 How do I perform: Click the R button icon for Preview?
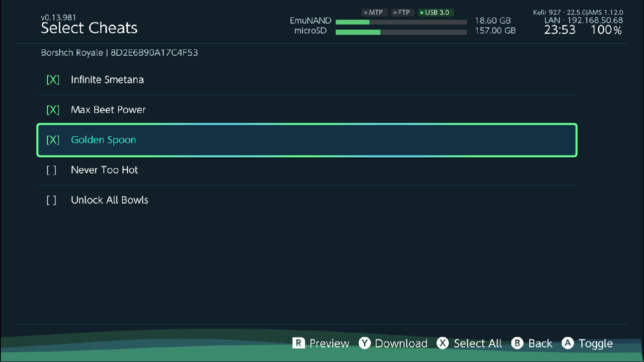(x=299, y=343)
